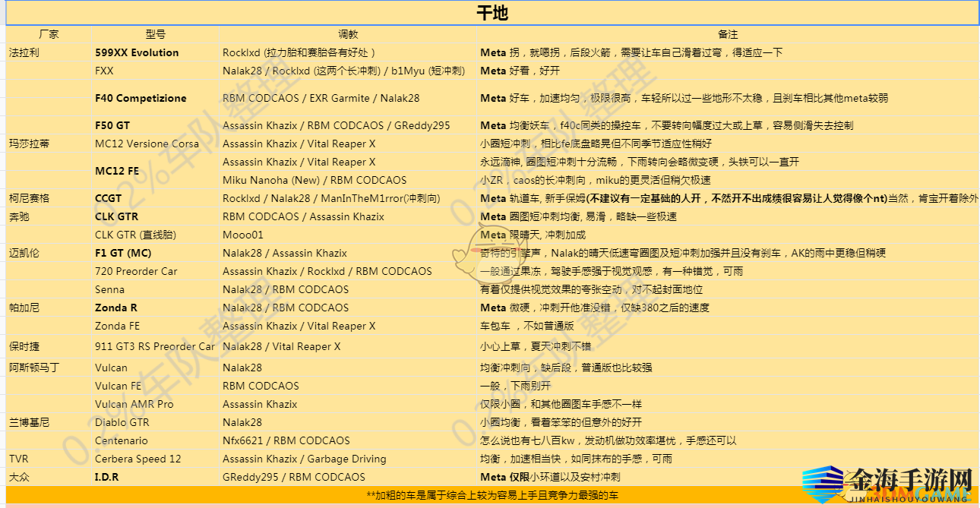Select the 599XX Evolution model cell

pos(156,53)
